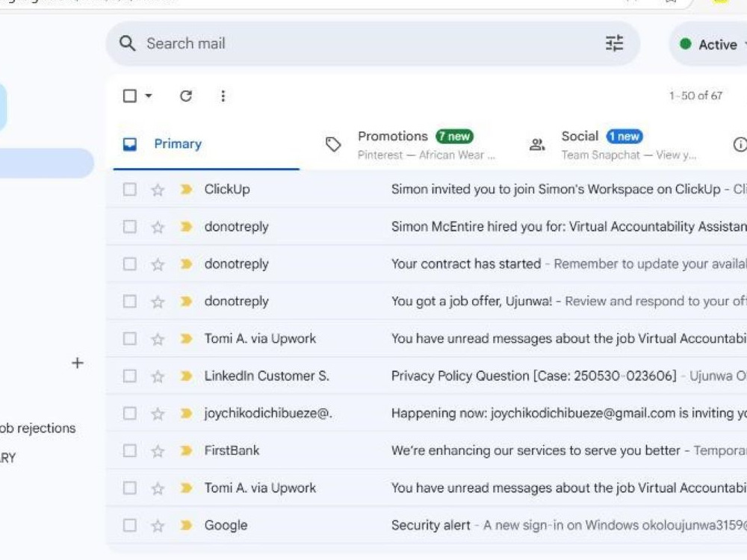
Task: Toggle importance marker on ClickUp email
Action: coord(186,190)
